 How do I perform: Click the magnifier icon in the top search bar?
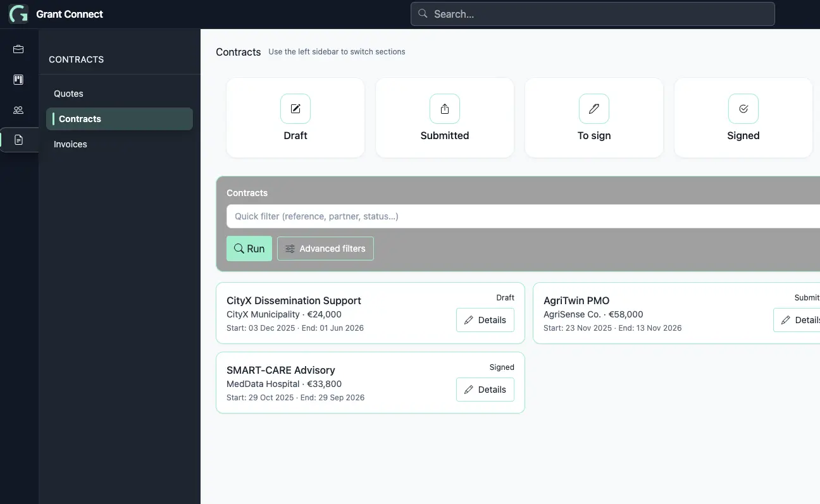tap(422, 13)
